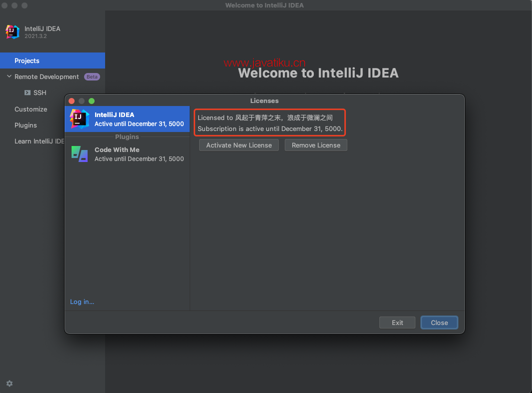Close the Licenses dialog with red button

(72, 101)
